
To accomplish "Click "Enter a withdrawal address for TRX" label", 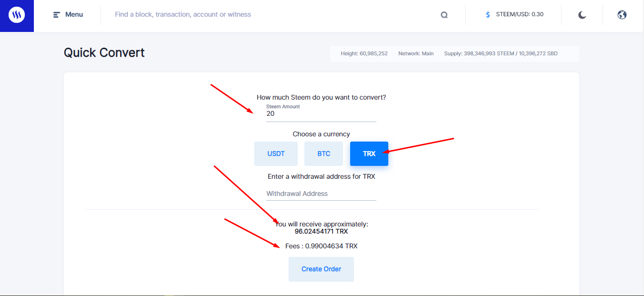I will (321, 176).
